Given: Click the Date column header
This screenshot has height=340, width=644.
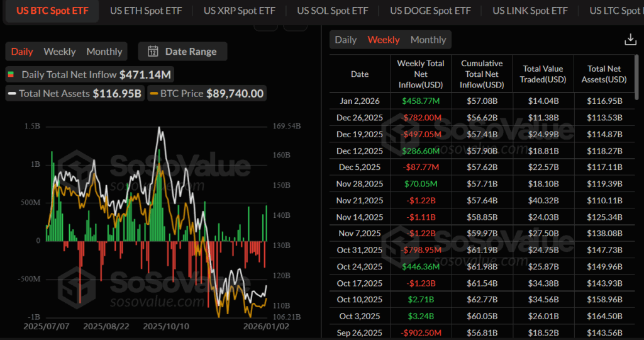Looking at the screenshot, I should pos(360,74).
